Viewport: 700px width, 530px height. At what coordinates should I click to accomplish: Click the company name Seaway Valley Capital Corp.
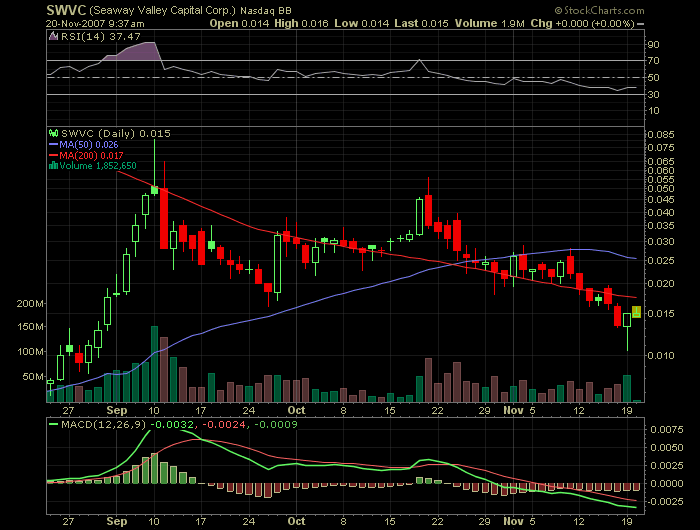pyautogui.click(x=162, y=10)
